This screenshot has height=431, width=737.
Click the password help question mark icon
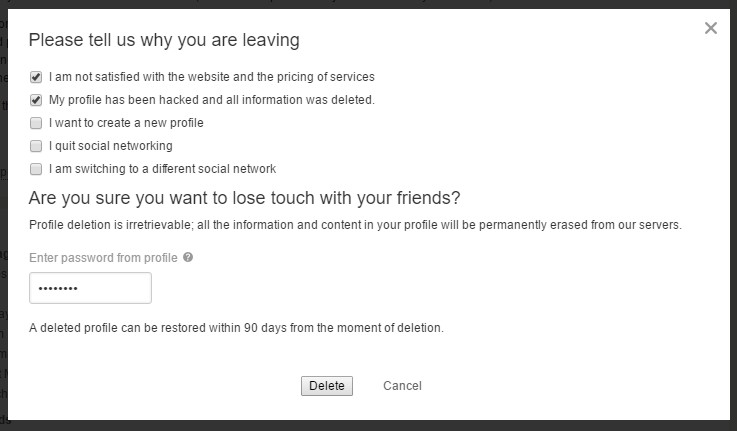188,257
